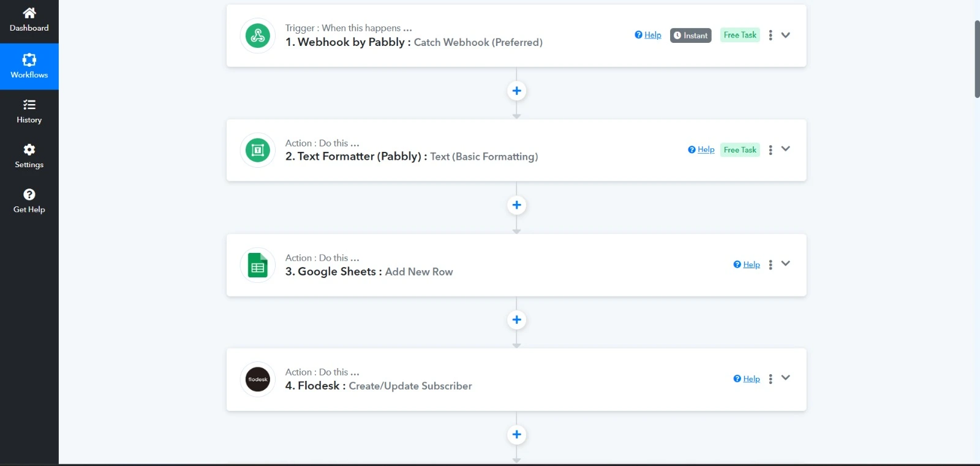Image resolution: width=980 pixels, height=466 pixels.
Task: Expand the Flodesk step chevron
Action: tap(786, 378)
